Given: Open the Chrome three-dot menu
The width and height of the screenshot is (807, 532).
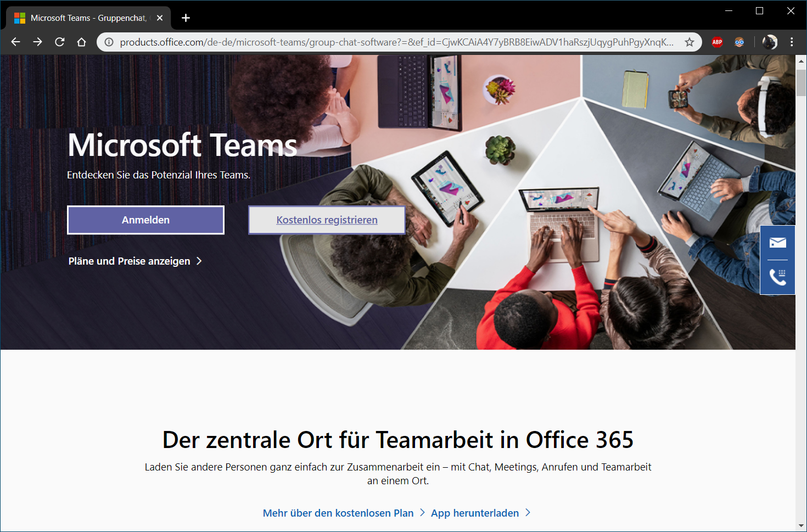Looking at the screenshot, I should [x=792, y=42].
